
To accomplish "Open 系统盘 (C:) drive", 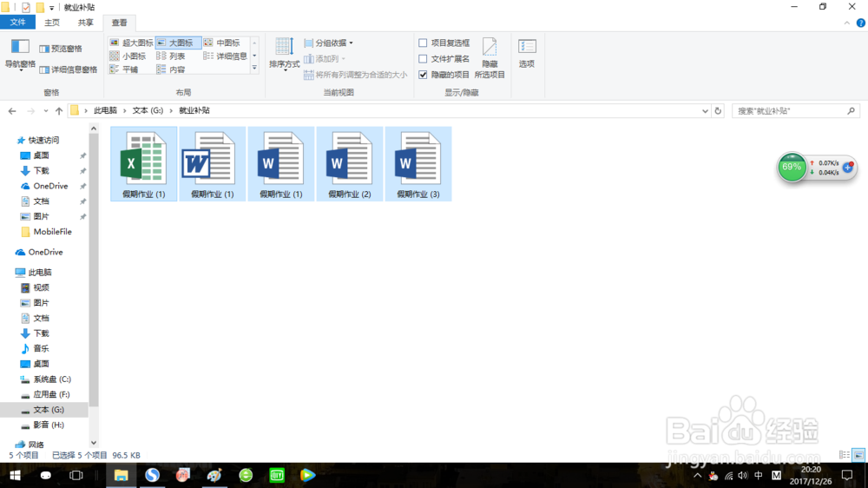I will coord(52,379).
